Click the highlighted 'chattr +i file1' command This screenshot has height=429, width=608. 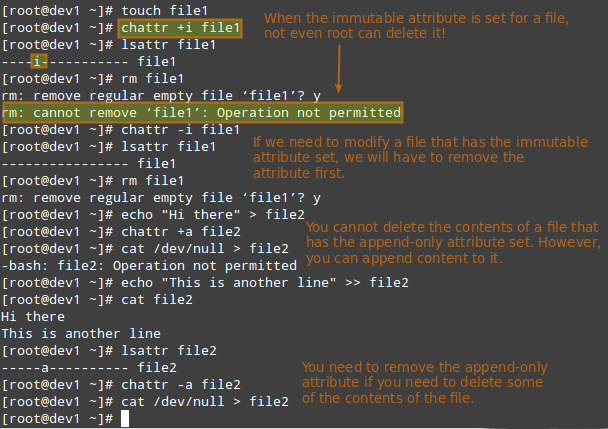coord(181,28)
